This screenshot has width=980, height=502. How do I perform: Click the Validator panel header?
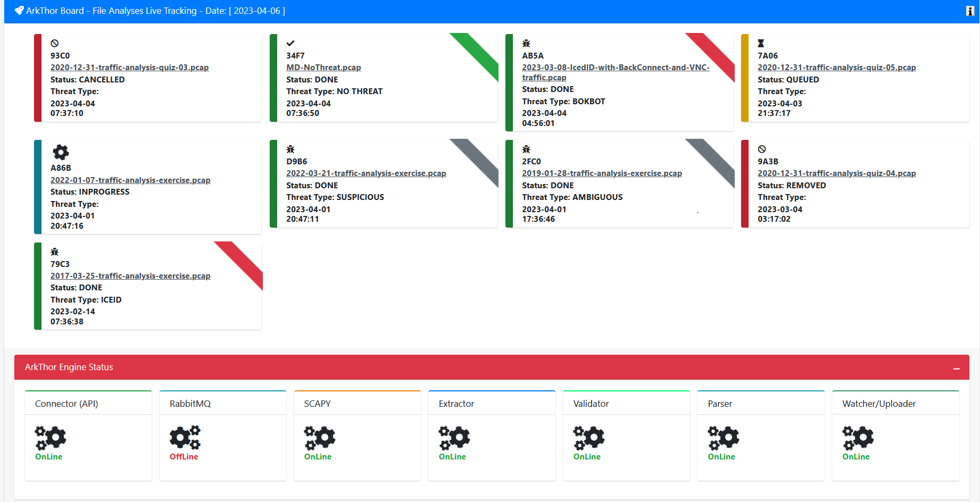coord(591,403)
